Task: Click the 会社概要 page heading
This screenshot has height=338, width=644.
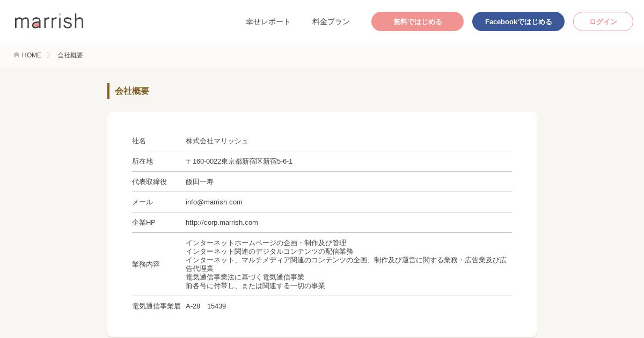Action: point(132,91)
